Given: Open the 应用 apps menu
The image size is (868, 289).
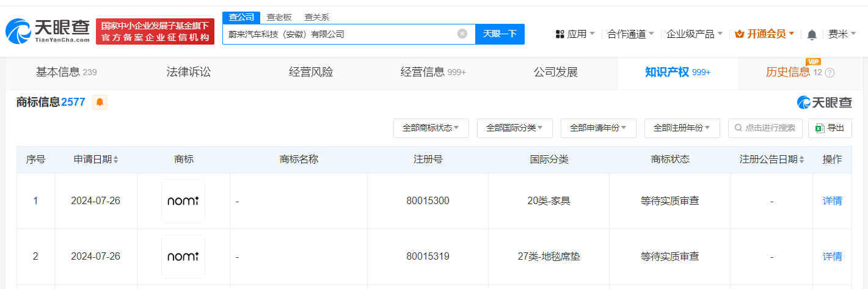Looking at the screenshot, I should point(575,34).
